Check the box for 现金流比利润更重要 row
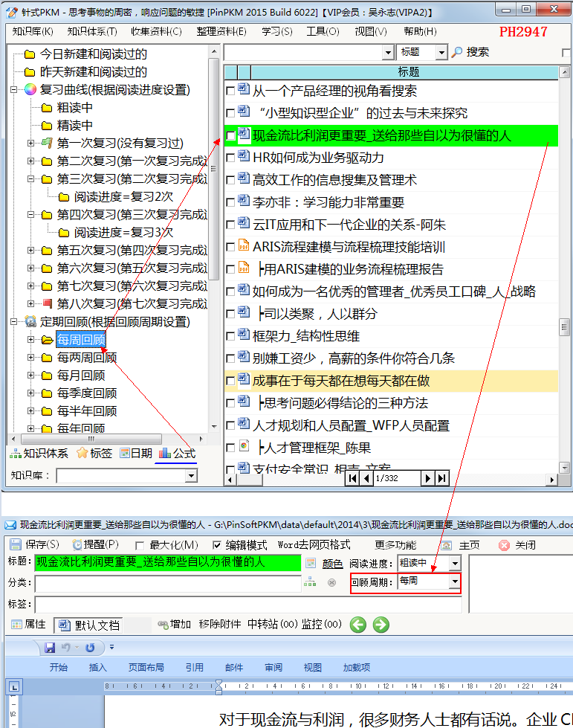The image size is (573, 728). 230,135
